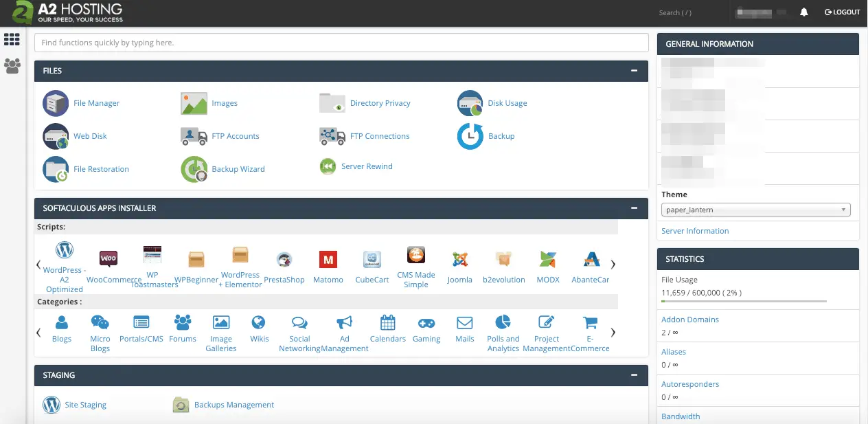This screenshot has height=424, width=868.
Task: Select the WordPress + Elementor script icon
Action: point(240,255)
